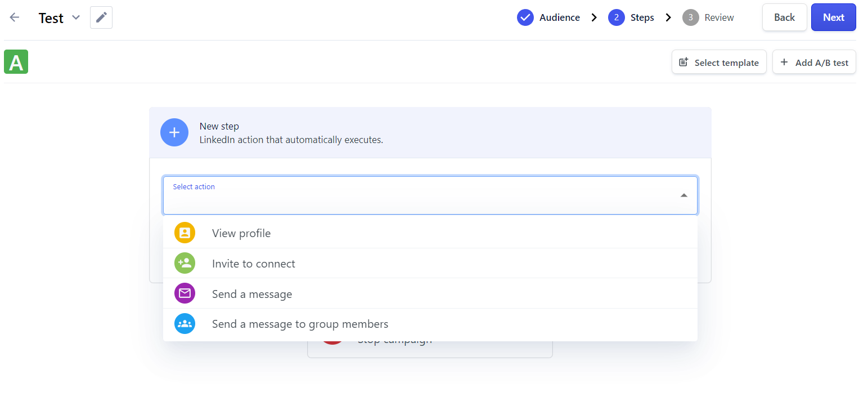Select Send a message option

[252, 294]
